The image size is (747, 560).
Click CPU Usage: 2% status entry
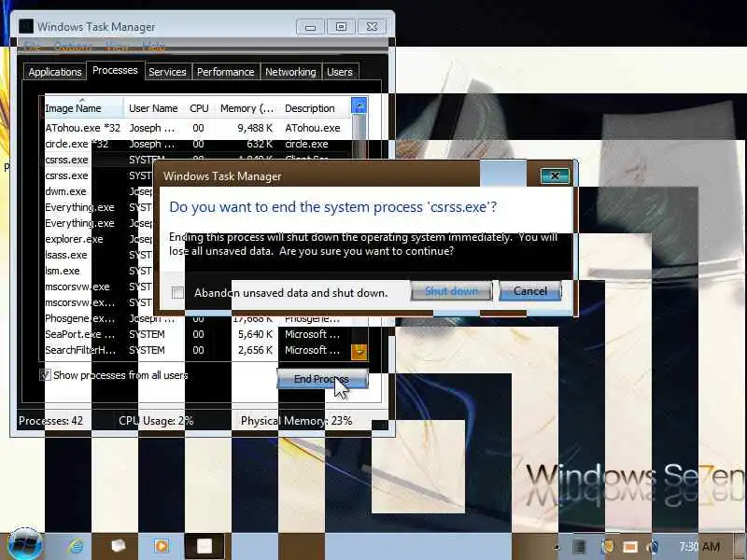[156, 421]
